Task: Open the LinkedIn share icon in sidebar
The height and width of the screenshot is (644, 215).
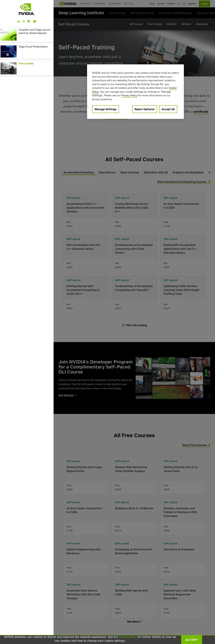Action: (19, 21)
